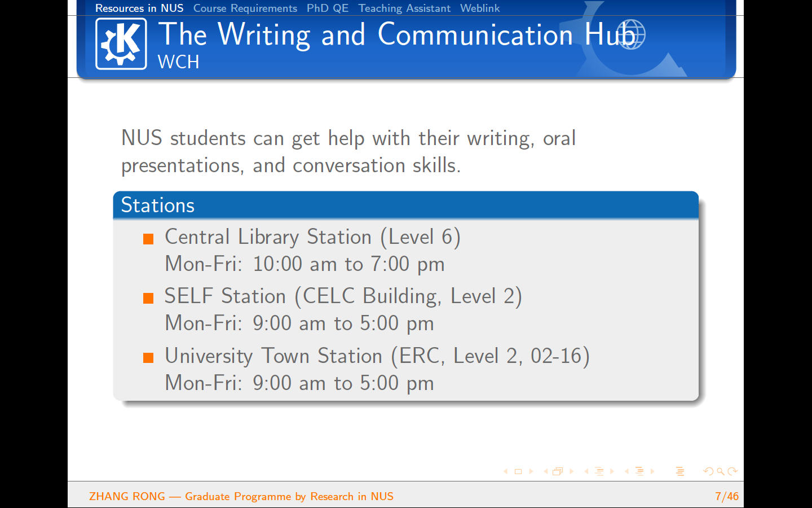
Task: Click the presentation outline icon
Action: 680,471
